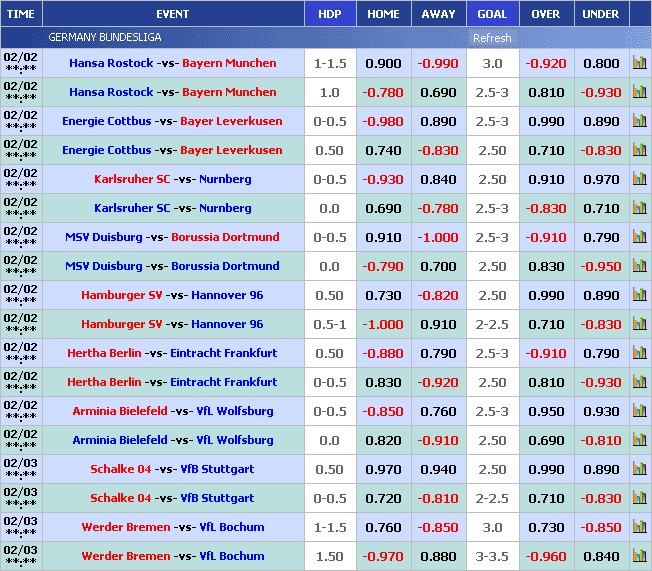Click the Refresh link in Bundesliga header

point(492,38)
